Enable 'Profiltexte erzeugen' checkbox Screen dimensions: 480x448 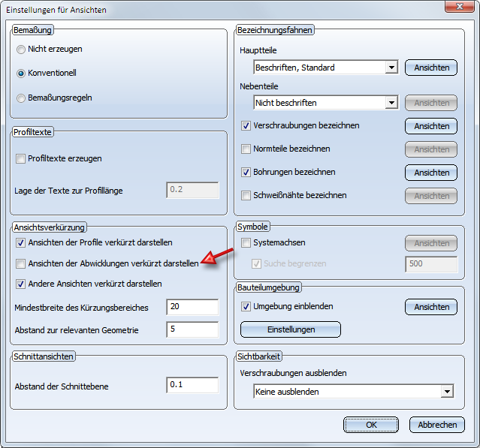pyautogui.click(x=20, y=158)
